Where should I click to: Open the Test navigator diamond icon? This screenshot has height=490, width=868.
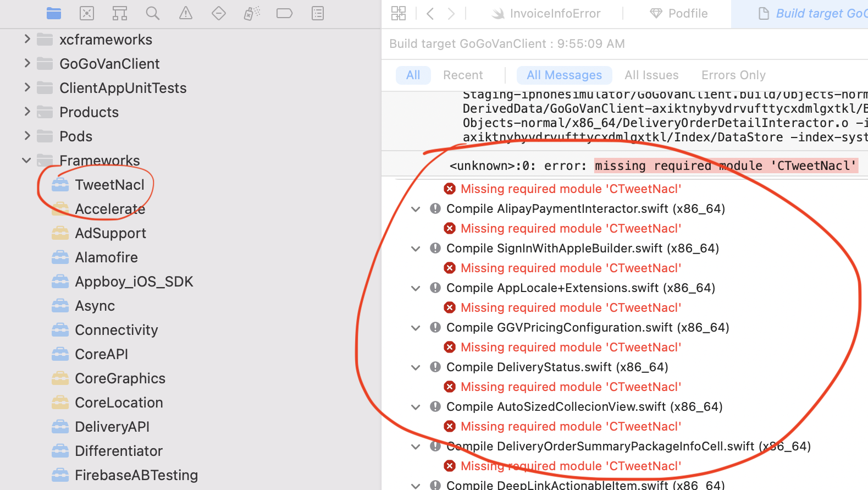tap(219, 13)
